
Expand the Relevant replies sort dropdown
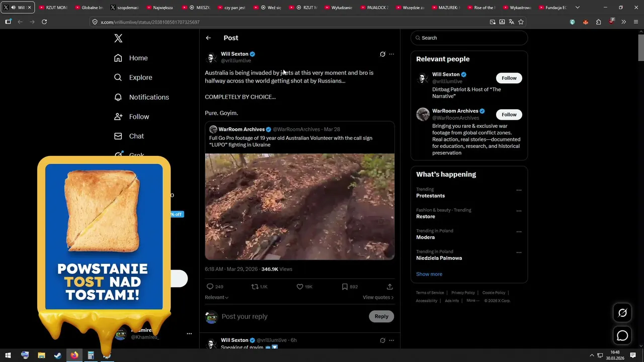(217, 297)
